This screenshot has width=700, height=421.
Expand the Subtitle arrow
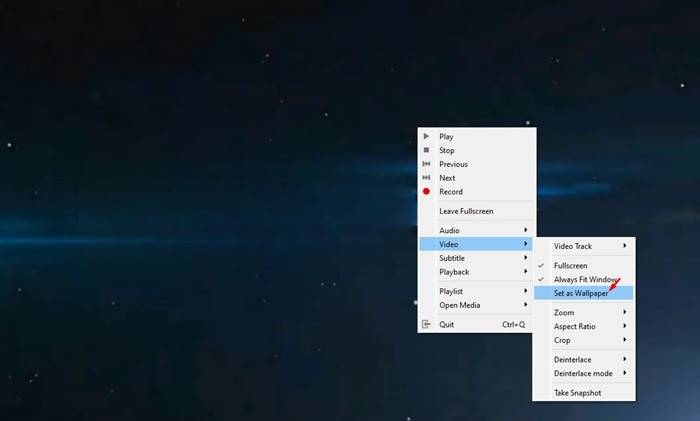pos(526,258)
